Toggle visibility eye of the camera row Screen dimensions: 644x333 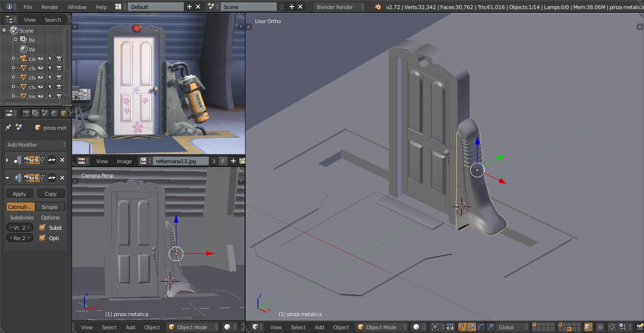[x=41, y=58]
